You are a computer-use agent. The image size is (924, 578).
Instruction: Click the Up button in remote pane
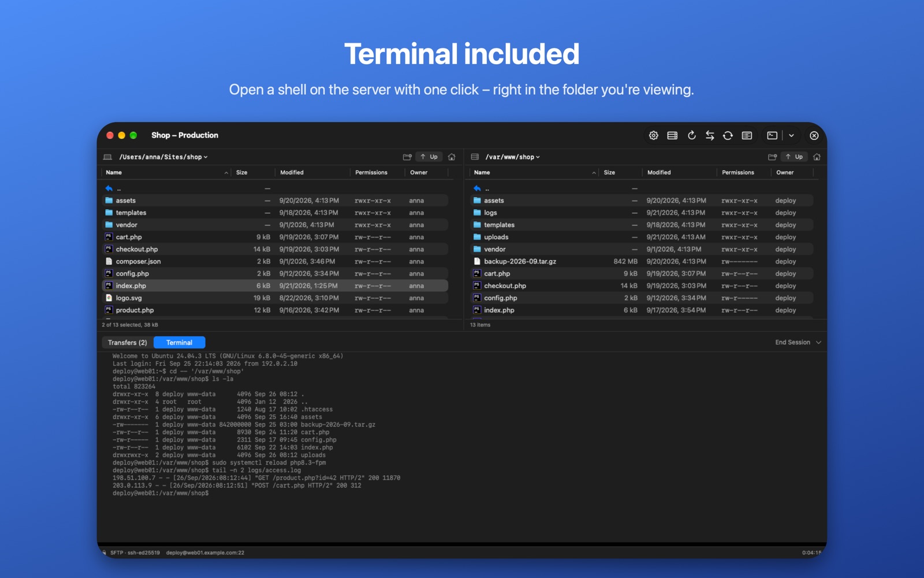click(794, 157)
